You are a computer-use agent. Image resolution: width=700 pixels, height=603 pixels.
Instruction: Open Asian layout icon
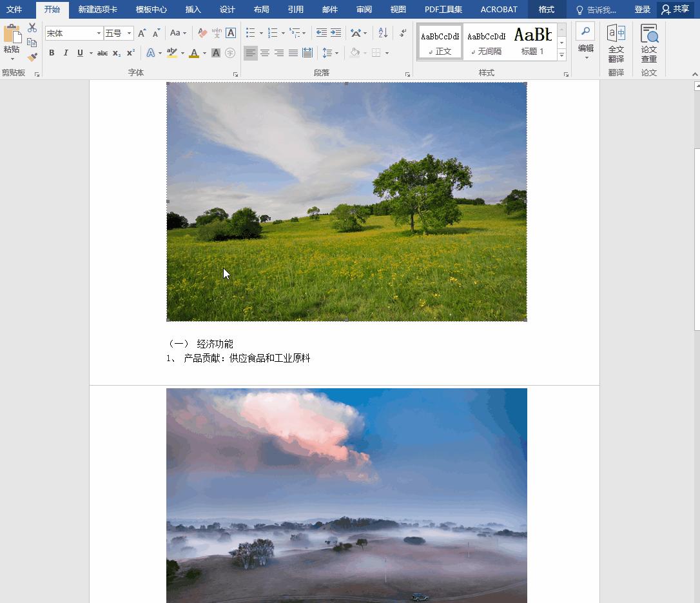tap(356, 33)
